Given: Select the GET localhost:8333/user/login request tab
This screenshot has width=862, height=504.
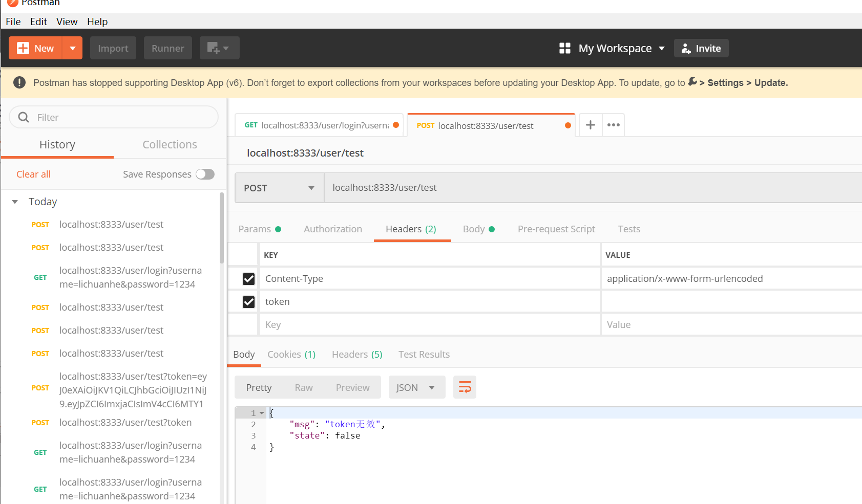Looking at the screenshot, I should pyautogui.click(x=319, y=125).
